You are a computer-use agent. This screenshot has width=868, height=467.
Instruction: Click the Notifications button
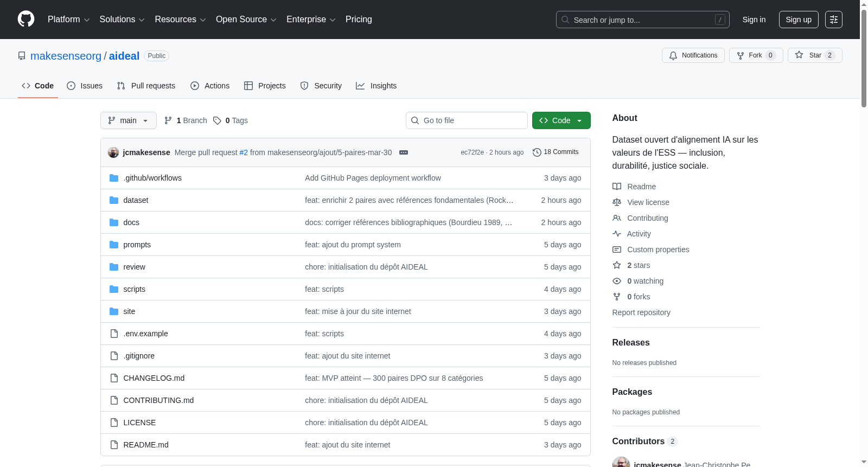click(693, 55)
